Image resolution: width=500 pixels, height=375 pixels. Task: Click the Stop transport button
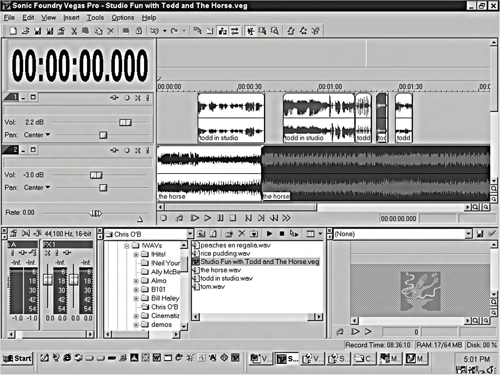(x=233, y=218)
